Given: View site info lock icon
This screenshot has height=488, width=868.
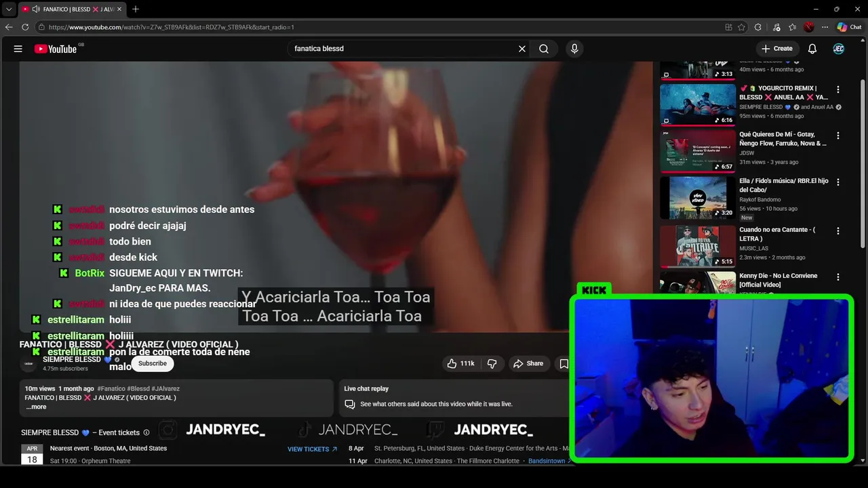Looking at the screenshot, I should tap(41, 27).
